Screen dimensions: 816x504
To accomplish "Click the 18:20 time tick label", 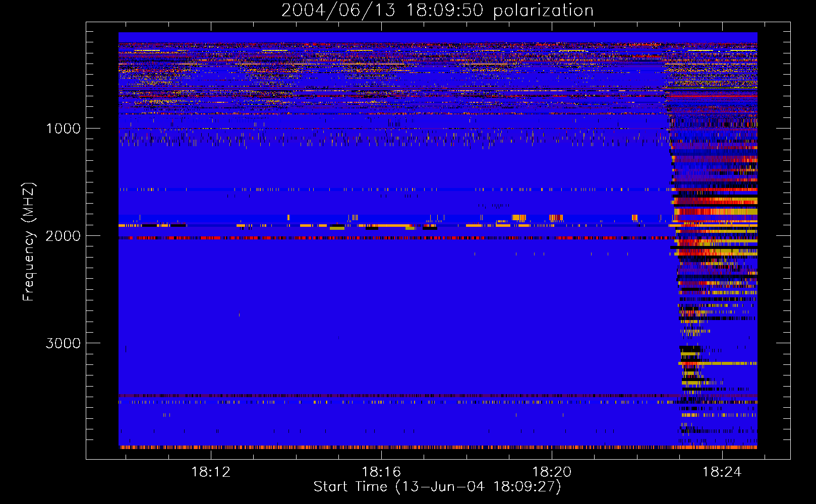I will pyautogui.click(x=552, y=472).
